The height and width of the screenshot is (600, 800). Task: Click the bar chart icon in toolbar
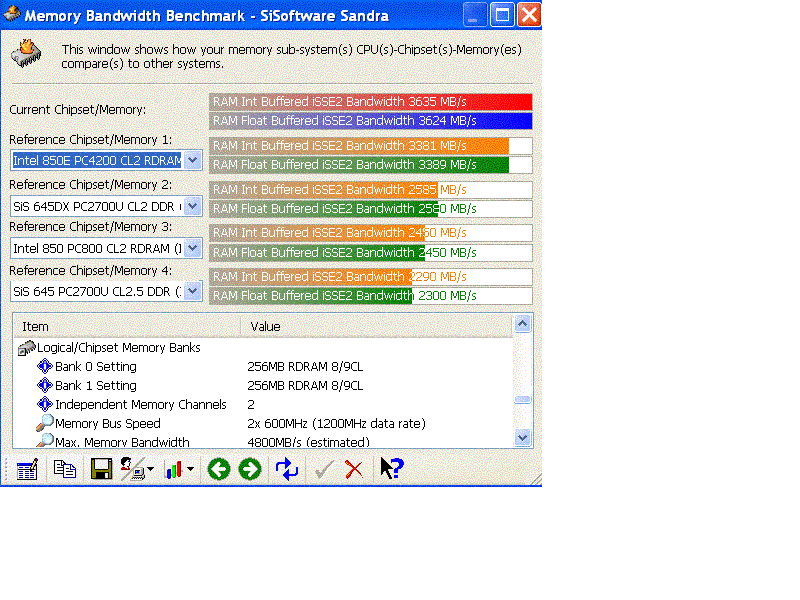[x=174, y=469]
